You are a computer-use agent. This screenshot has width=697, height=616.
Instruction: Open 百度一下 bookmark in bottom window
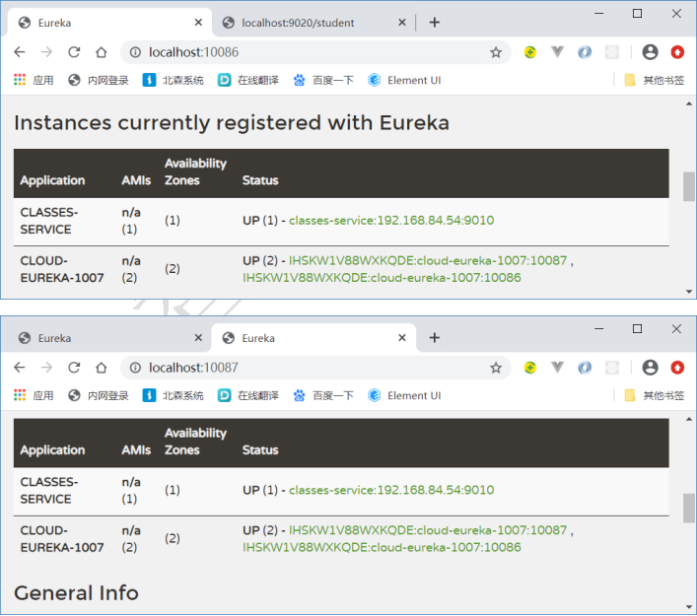point(323,395)
